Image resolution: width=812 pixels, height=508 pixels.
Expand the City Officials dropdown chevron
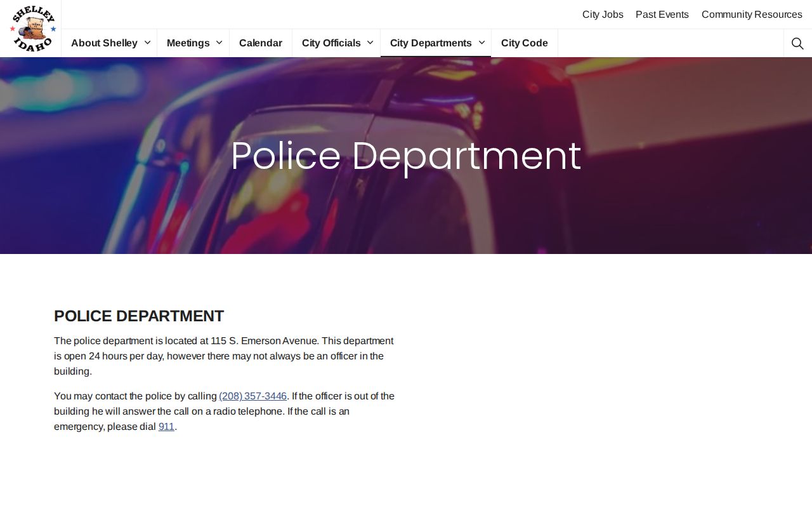370,43
